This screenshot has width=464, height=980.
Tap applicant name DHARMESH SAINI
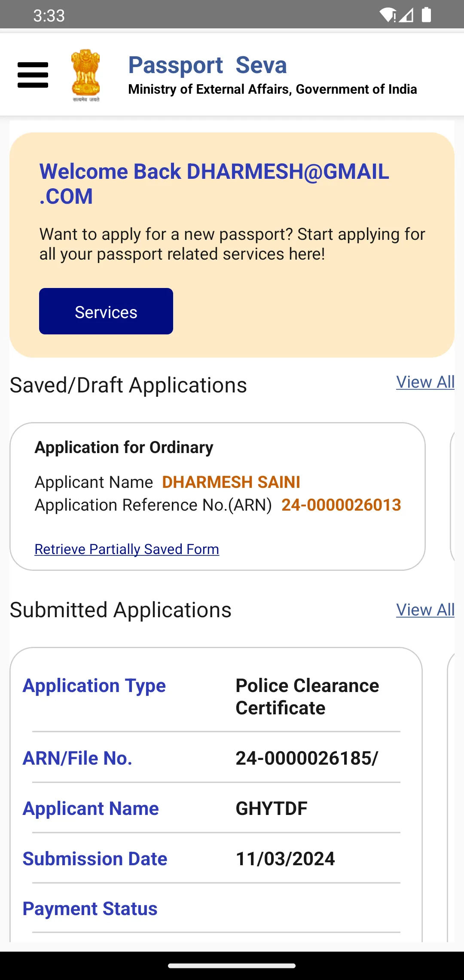pyautogui.click(x=231, y=482)
